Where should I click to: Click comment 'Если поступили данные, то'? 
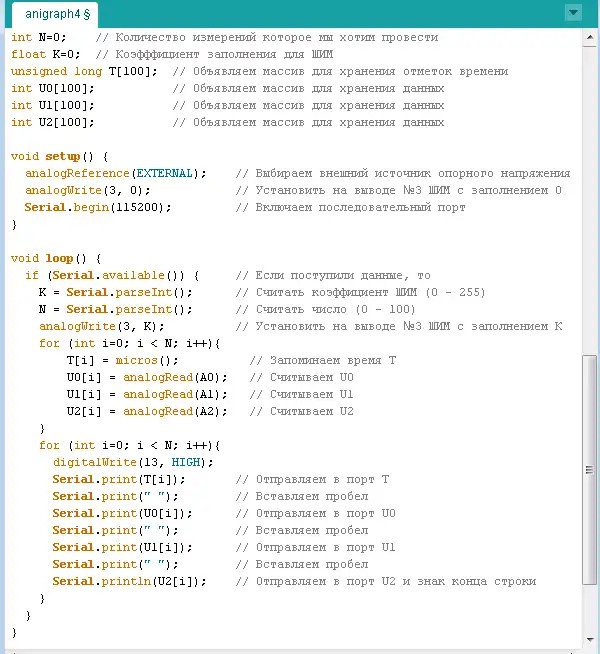pyautogui.click(x=343, y=276)
